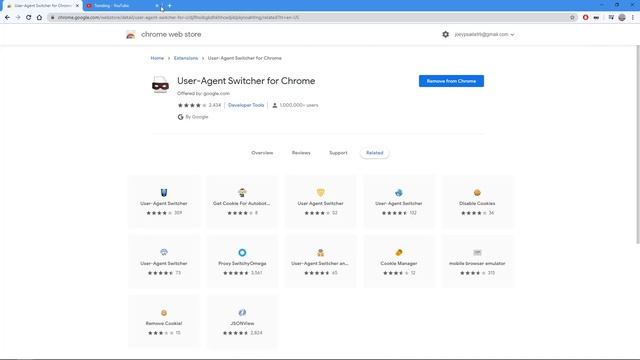Open the browser home page icon
Viewport: 640px width, 360px height.
point(39,18)
